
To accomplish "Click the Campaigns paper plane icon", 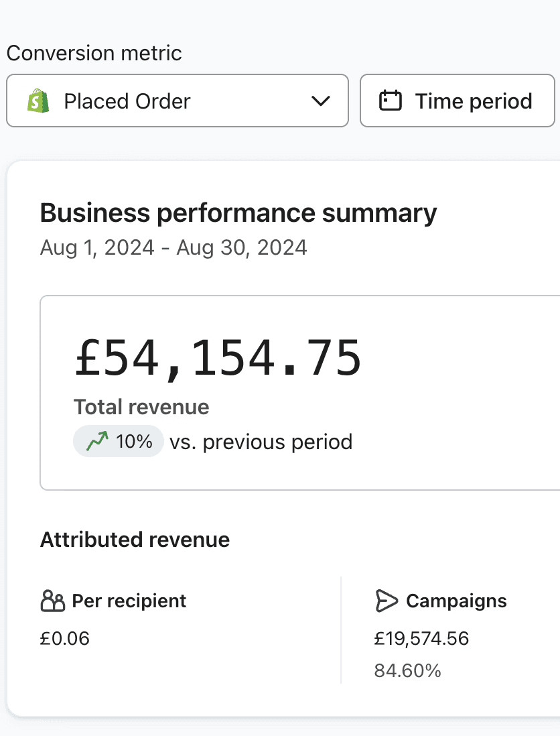I will tap(387, 601).
